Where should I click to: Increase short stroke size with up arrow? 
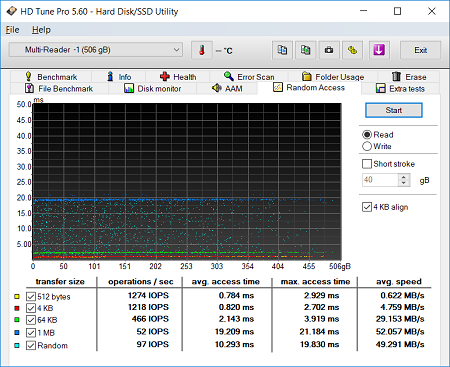coord(404,177)
